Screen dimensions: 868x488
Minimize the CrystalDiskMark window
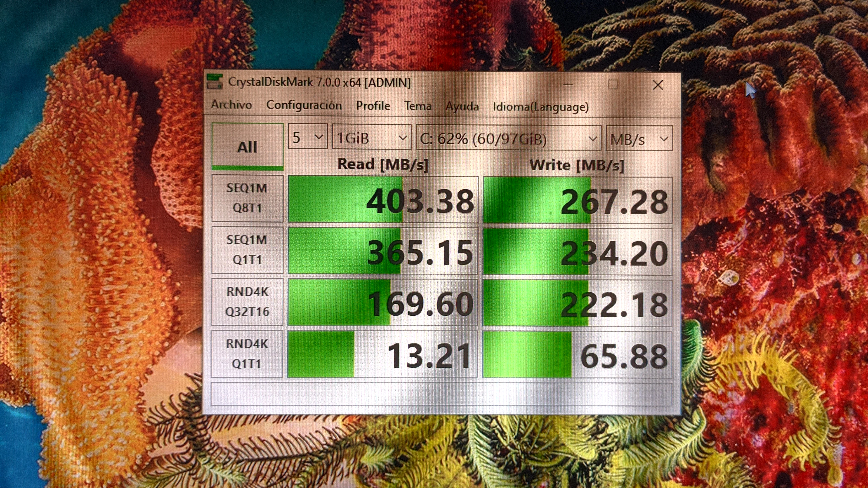pos(568,84)
